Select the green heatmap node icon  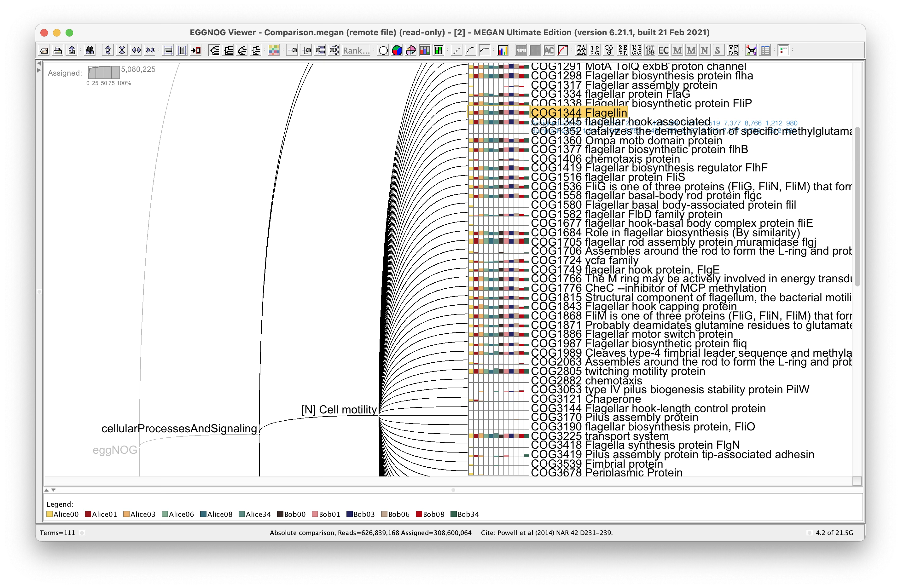click(439, 50)
